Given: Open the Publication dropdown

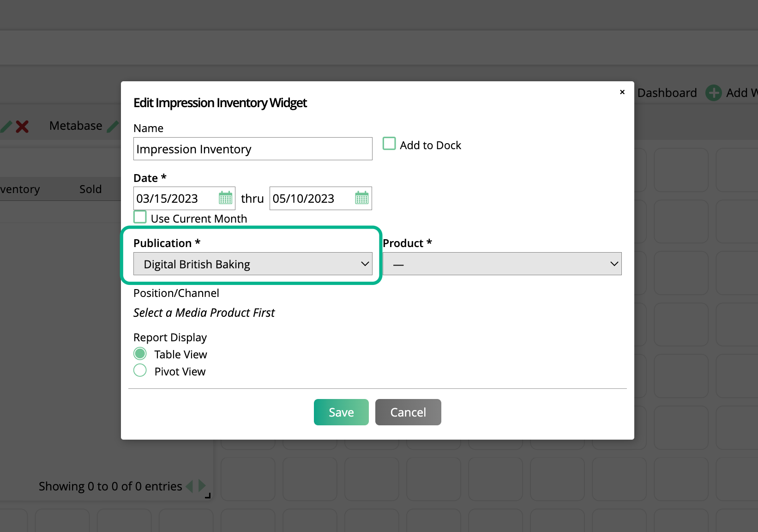Looking at the screenshot, I should point(253,264).
